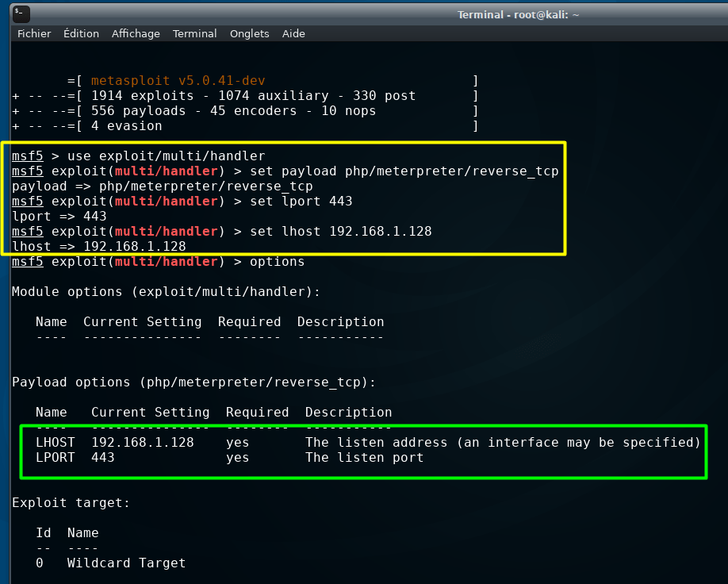Screen dimensions: 728x584
Task: Open the Onglets menu
Action: (x=249, y=33)
